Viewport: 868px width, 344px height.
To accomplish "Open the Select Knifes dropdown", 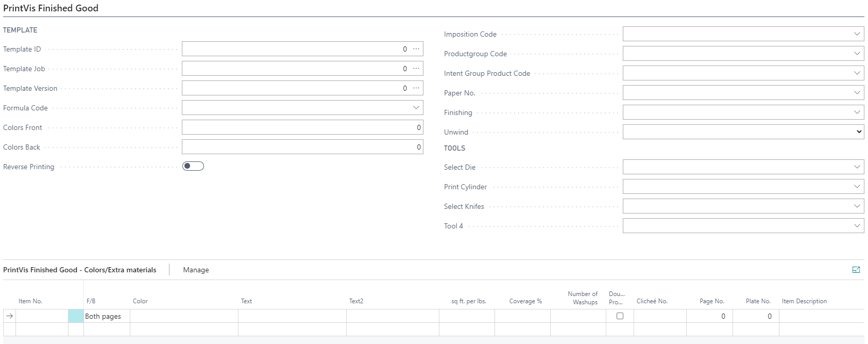I will click(857, 206).
